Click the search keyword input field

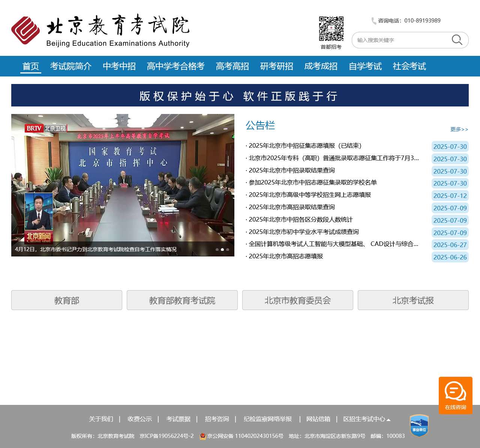click(401, 40)
